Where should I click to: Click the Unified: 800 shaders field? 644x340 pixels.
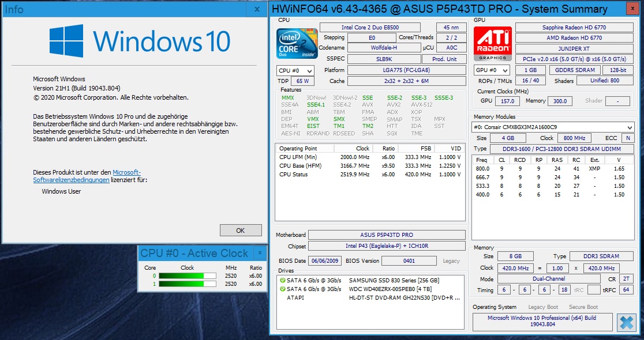click(605, 81)
